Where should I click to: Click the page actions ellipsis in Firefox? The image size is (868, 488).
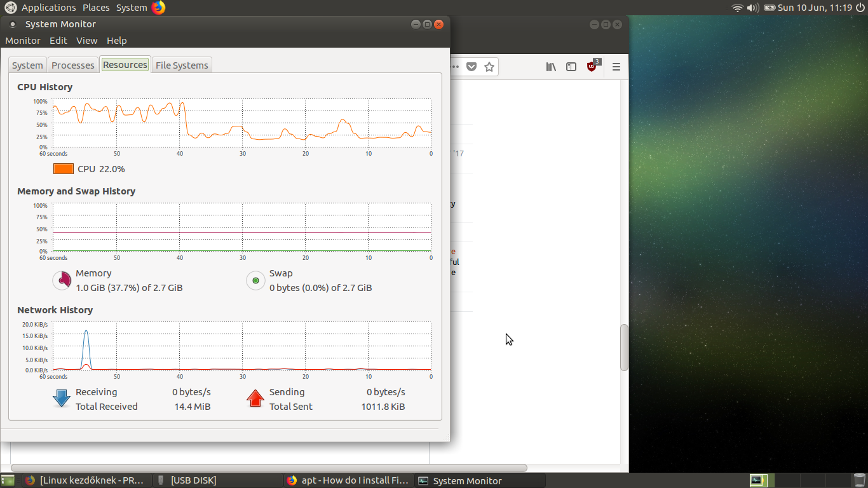[x=455, y=67]
